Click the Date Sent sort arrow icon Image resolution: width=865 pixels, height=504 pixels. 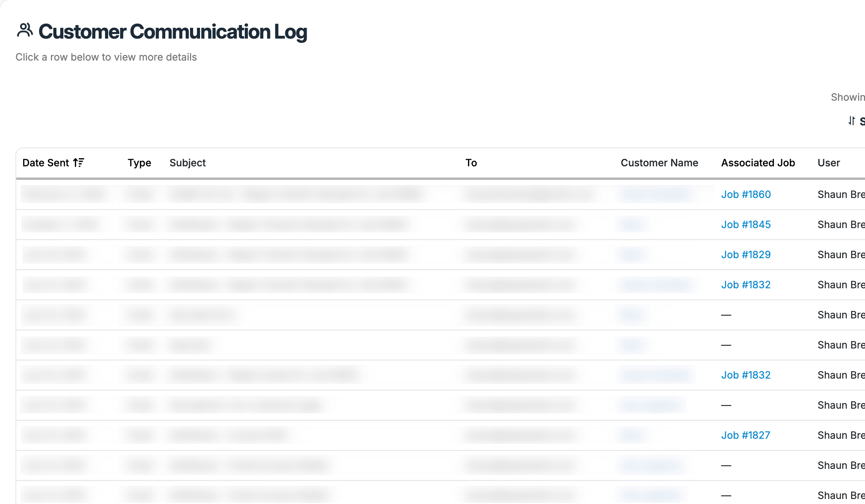[x=78, y=163]
